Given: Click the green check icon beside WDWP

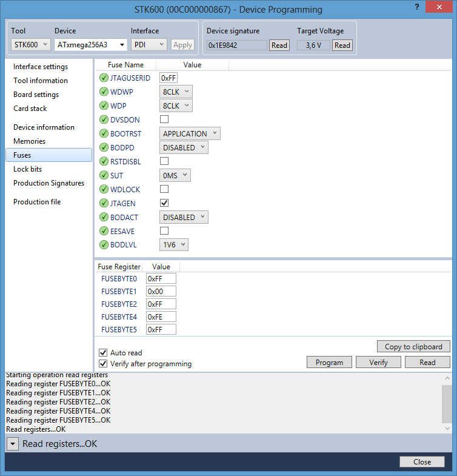Looking at the screenshot, I should (104, 92).
